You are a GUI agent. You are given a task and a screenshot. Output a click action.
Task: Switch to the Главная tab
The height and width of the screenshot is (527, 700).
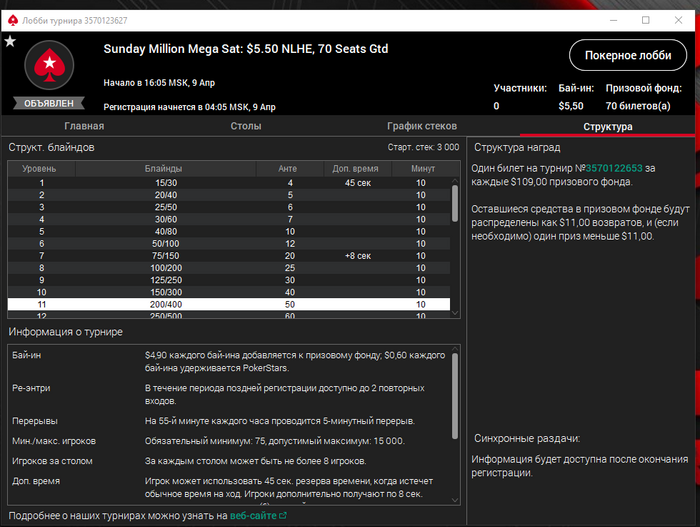84,126
